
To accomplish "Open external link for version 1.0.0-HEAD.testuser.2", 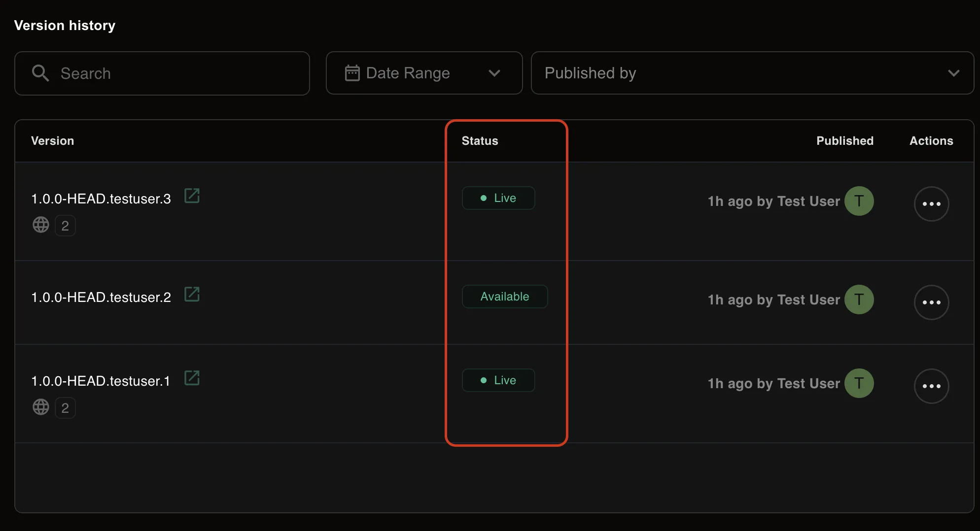I will [x=192, y=295].
